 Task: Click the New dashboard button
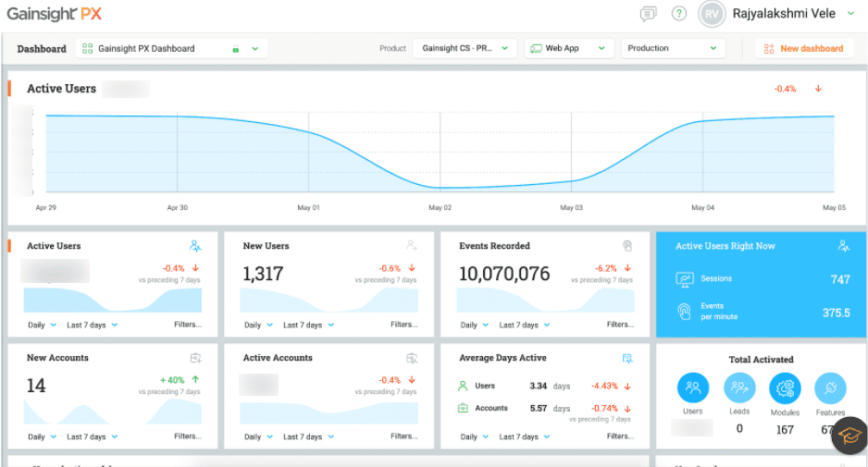[803, 48]
